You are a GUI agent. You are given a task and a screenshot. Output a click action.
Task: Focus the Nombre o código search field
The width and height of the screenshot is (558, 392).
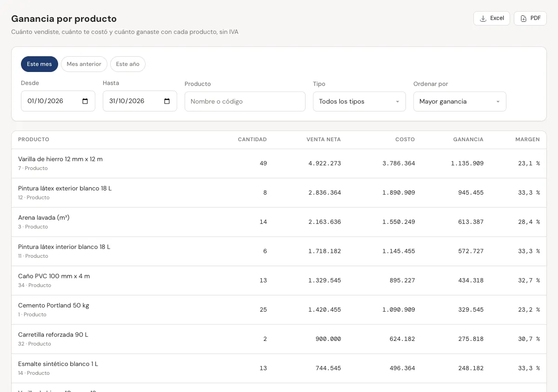(x=245, y=101)
